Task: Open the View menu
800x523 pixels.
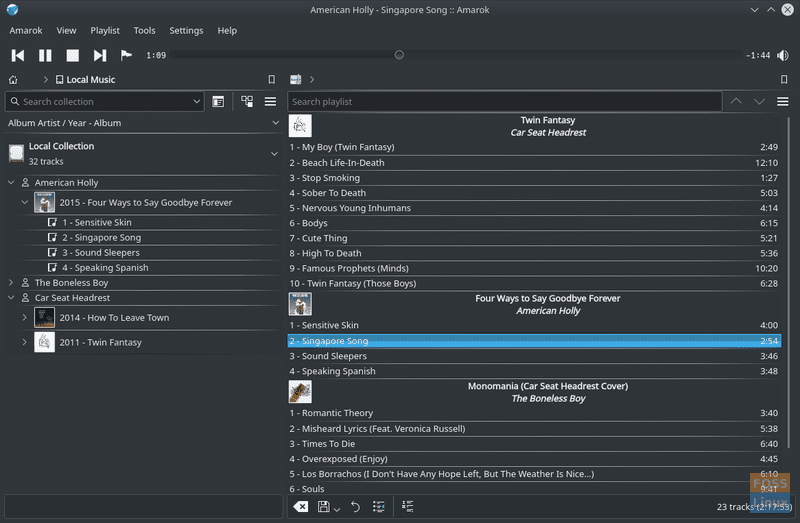Action: pyautogui.click(x=66, y=31)
